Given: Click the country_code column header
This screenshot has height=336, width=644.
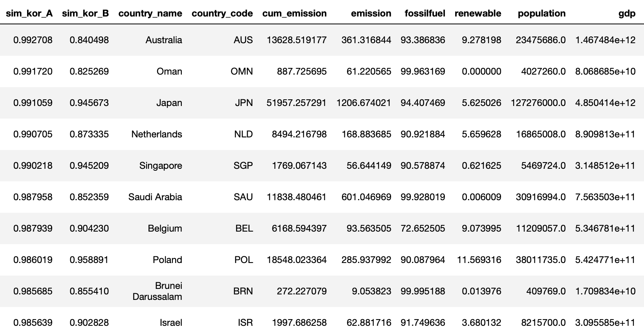Looking at the screenshot, I should [222, 13].
